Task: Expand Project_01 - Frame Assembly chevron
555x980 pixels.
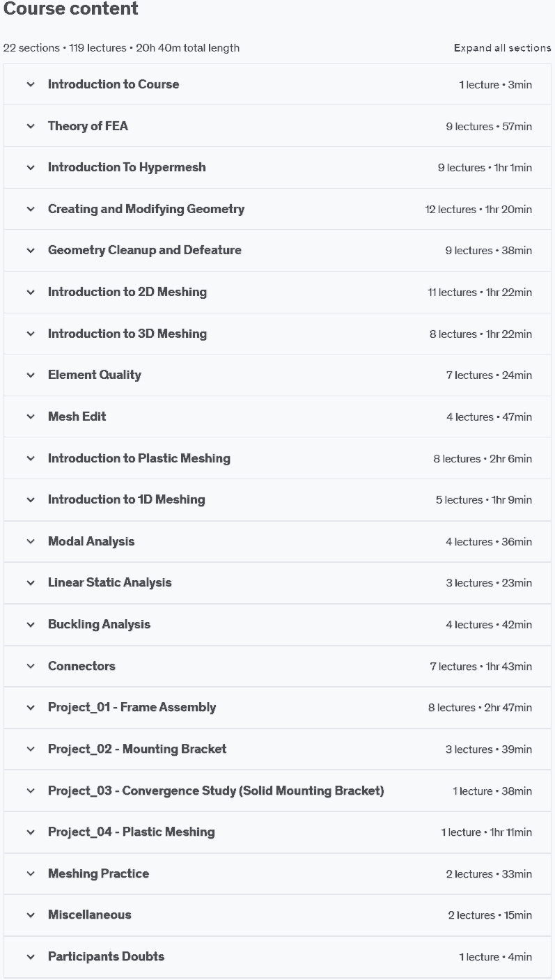Action: coord(31,707)
